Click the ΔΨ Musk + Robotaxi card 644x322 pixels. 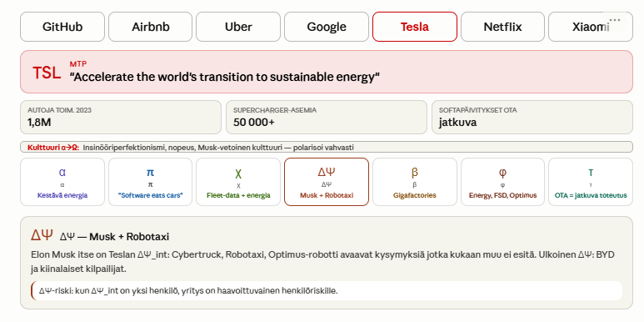click(x=327, y=182)
